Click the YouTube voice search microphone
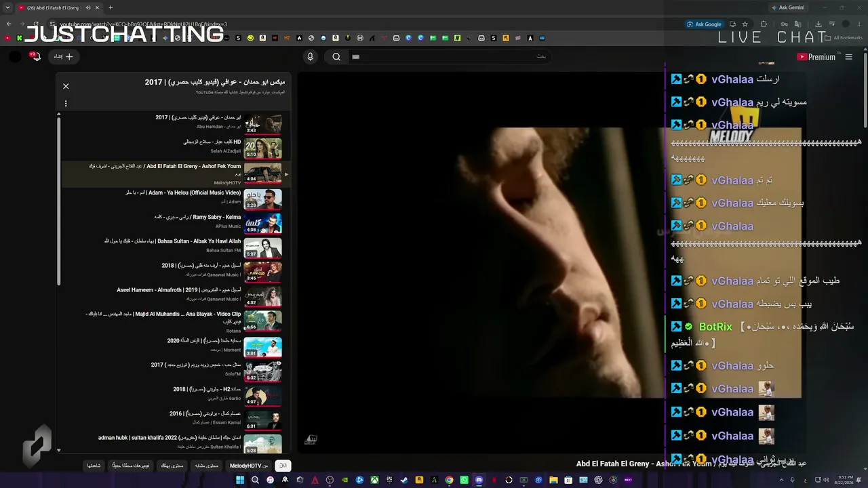868x488 pixels. [311, 57]
